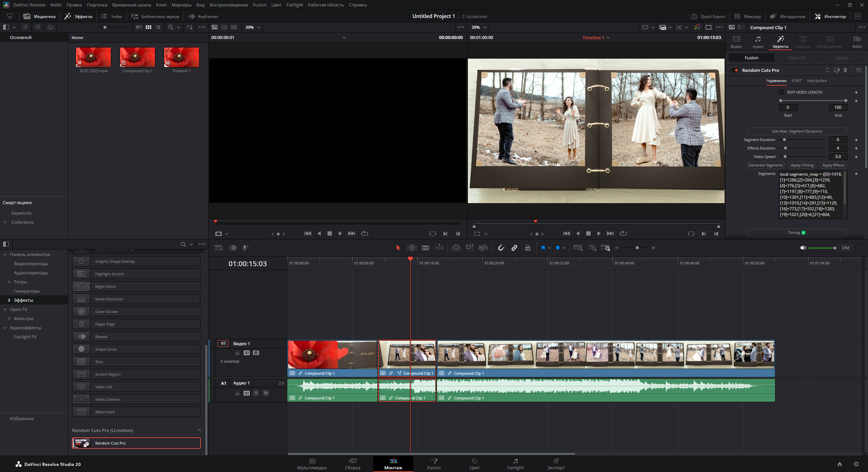Click the position lock icon in timeline toolbar
This screenshot has width=868, height=472.
click(x=528, y=248)
